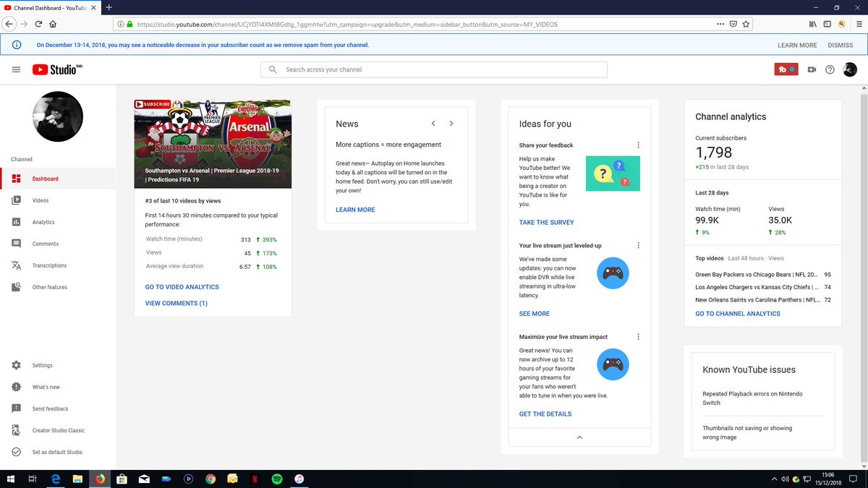Image resolution: width=868 pixels, height=488 pixels.
Task: Open Google Chrome from the taskbar
Action: (210, 479)
